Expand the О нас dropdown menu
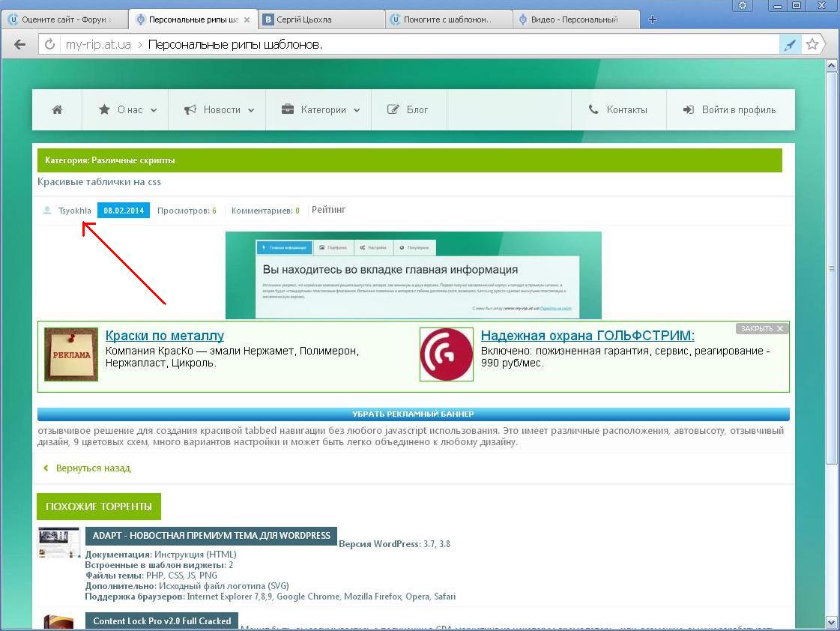840x631 pixels. (127, 110)
